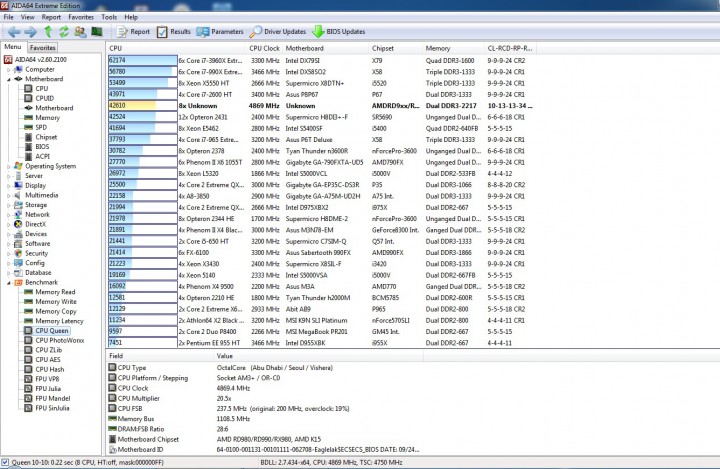
Task: Select BIOS in the tree
Action: pyautogui.click(x=42, y=147)
